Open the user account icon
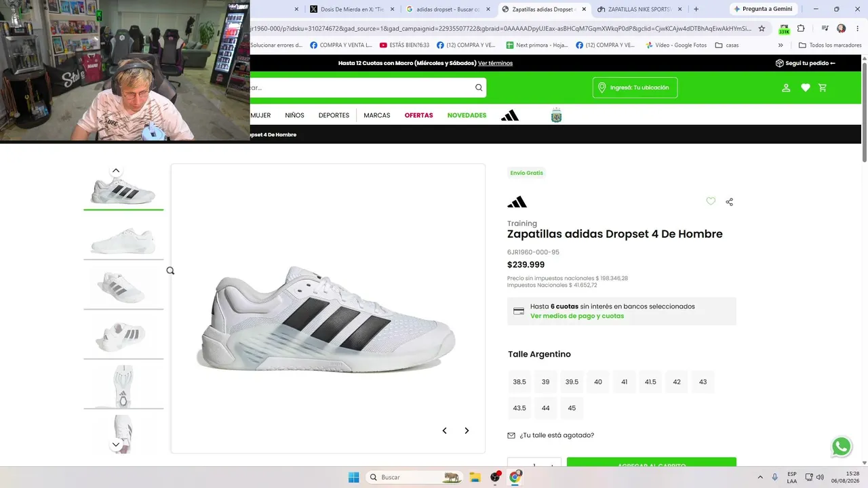868x488 pixels. [x=786, y=87]
